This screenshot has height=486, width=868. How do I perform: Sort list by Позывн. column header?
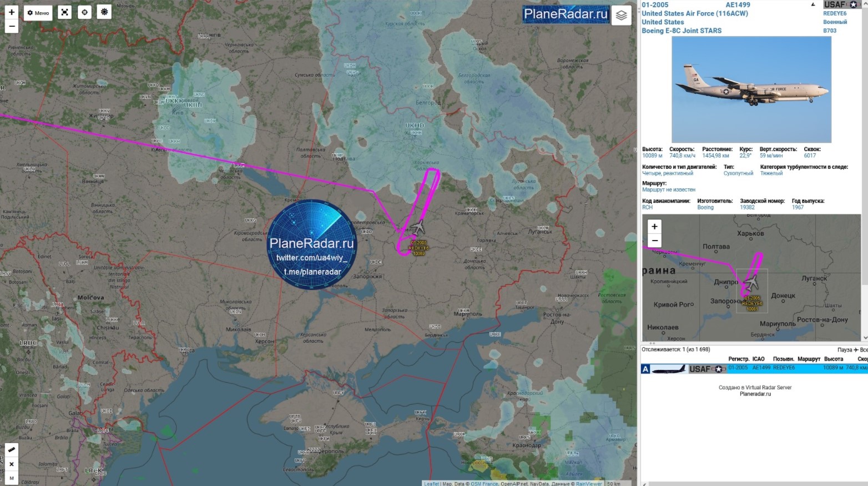click(783, 359)
